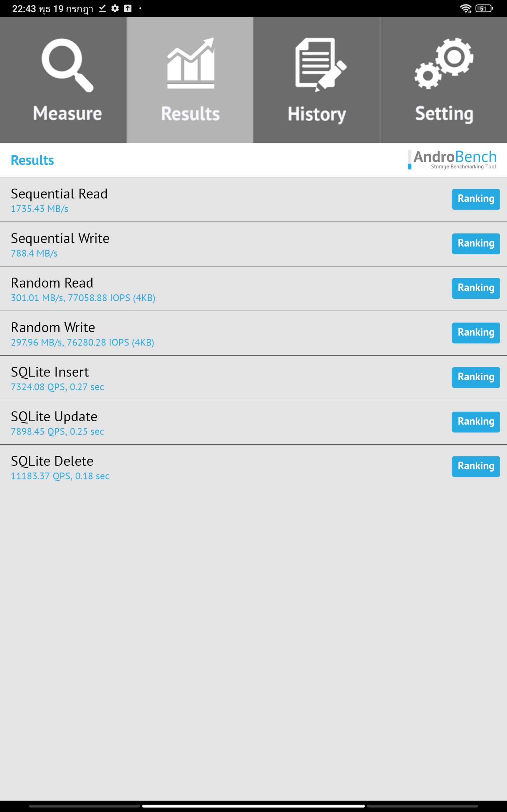The height and width of the screenshot is (812, 507).
Task: Tap the battery indicator icon
Action: tap(484, 8)
